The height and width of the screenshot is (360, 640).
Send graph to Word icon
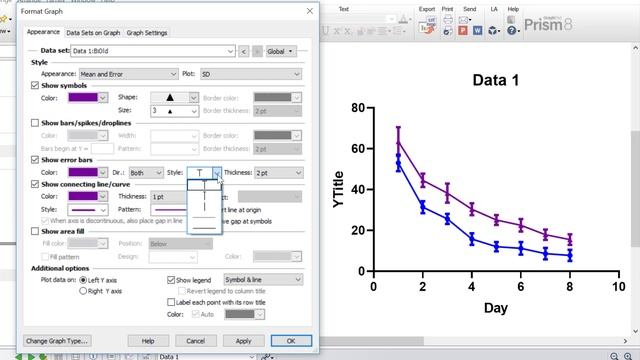click(477, 31)
